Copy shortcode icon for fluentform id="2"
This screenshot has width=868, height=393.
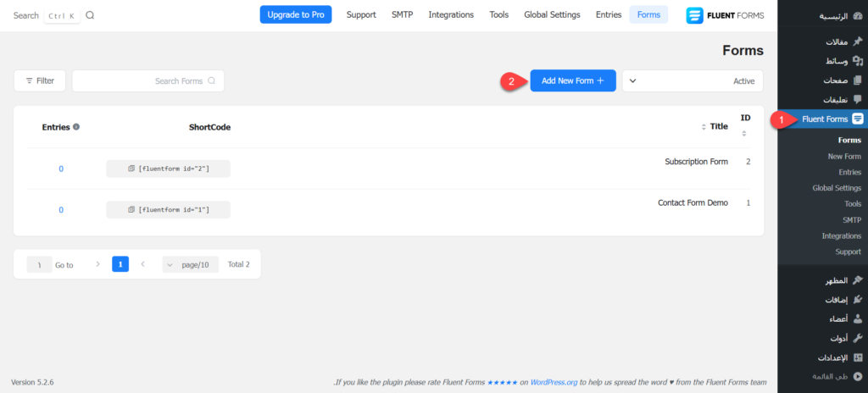(131, 169)
